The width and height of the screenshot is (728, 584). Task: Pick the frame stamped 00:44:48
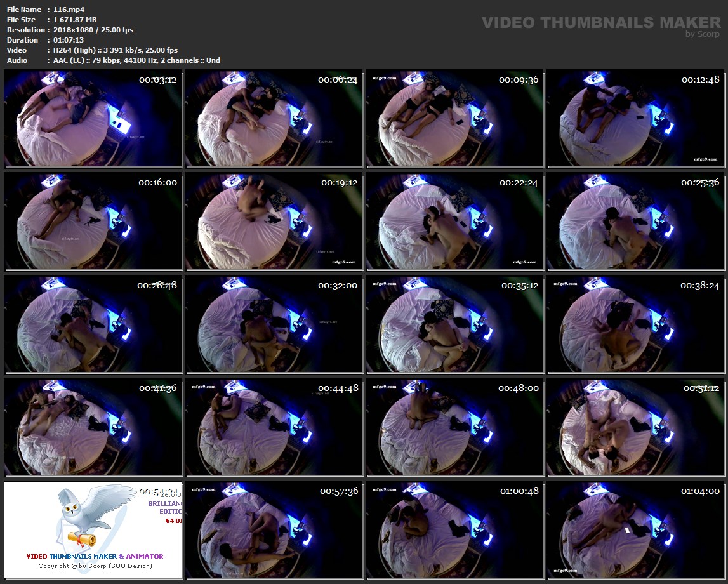(274, 427)
